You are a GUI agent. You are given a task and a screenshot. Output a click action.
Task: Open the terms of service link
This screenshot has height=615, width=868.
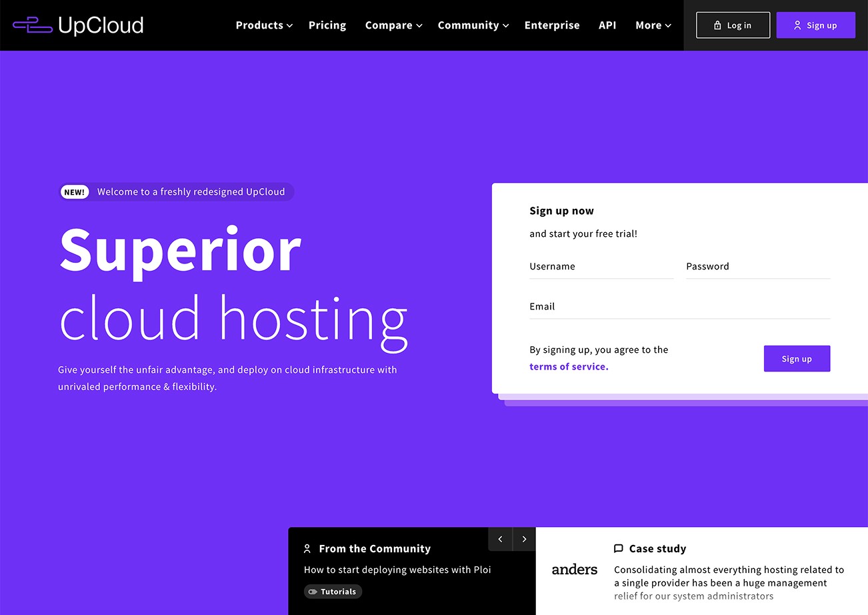coord(569,366)
